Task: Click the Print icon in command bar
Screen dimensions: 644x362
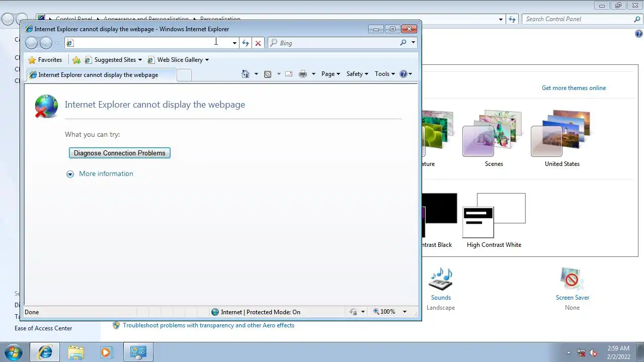Action: 303,74
